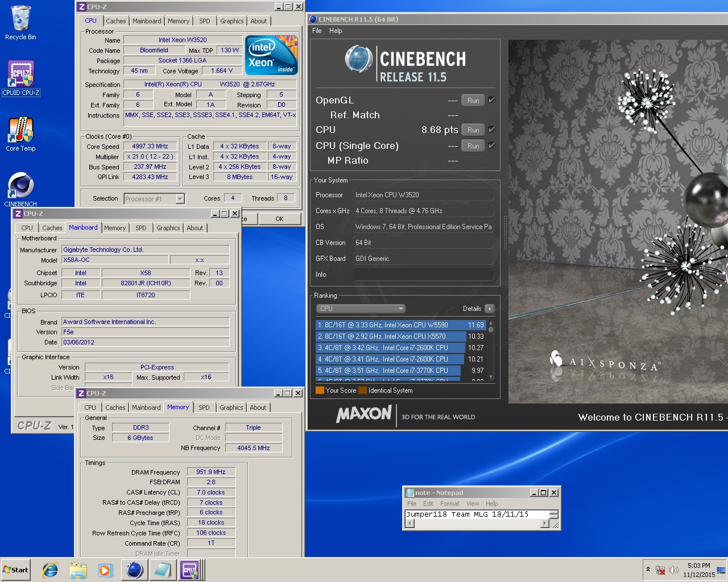Image resolution: width=728 pixels, height=582 pixels.
Task: Launch CPUID CPU-Z desktop shortcut
Action: [20, 78]
